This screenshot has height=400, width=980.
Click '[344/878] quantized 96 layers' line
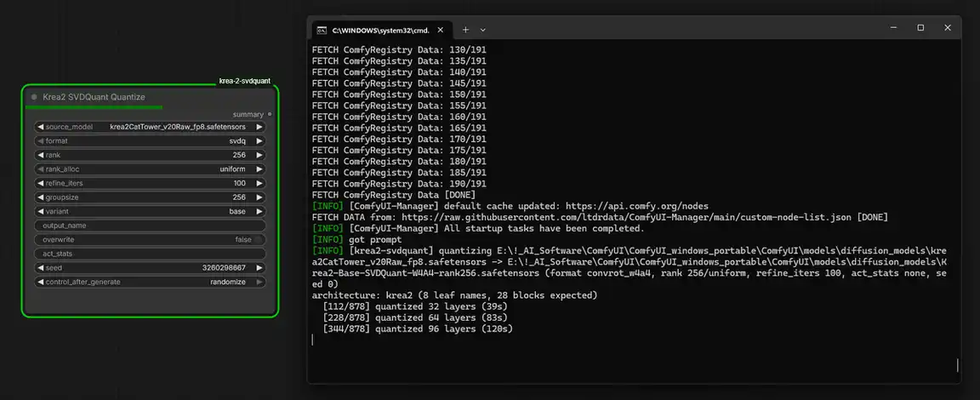(418, 329)
